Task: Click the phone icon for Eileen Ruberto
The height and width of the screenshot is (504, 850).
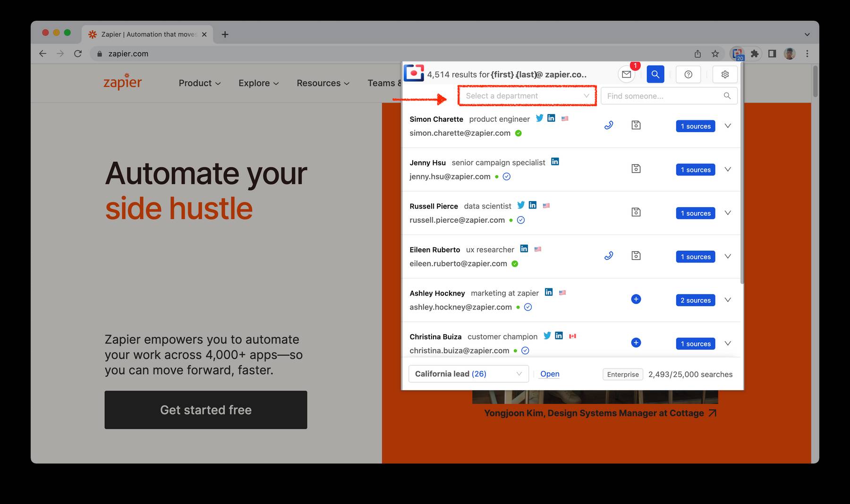Action: pyautogui.click(x=609, y=255)
